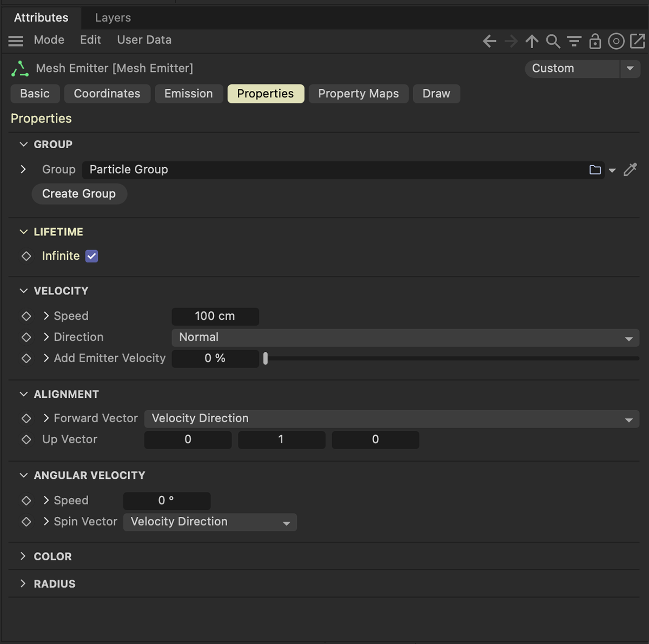Image resolution: width=649 pixels, height=644 pixels.
Task: Click the Up Vector Y field showing 1
Action: [282, 440]
